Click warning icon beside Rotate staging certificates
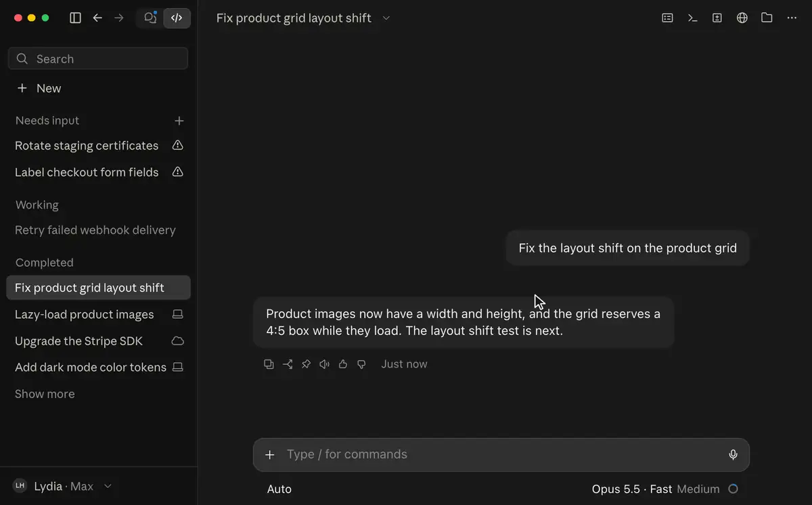Viewport: 812px width, 505px height. [177, 146]
